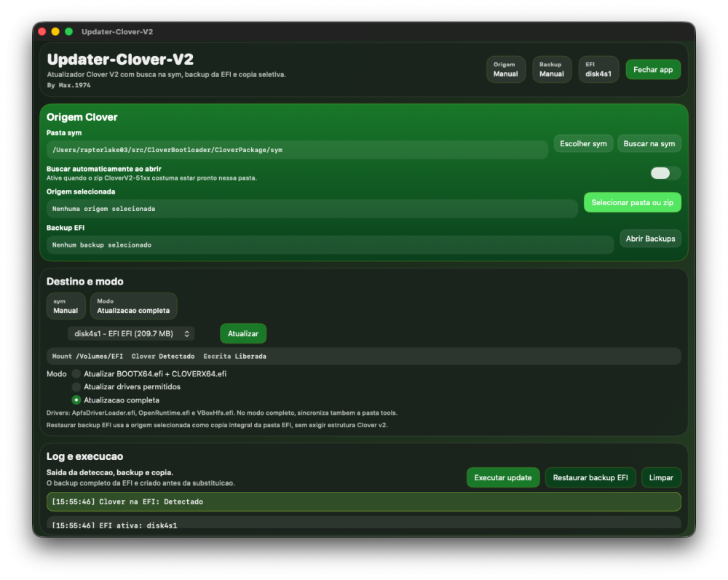The width and height of the screenshot is (728, 580).
Task: Click the Origem Clover section heading
Action: coord(82,117)
